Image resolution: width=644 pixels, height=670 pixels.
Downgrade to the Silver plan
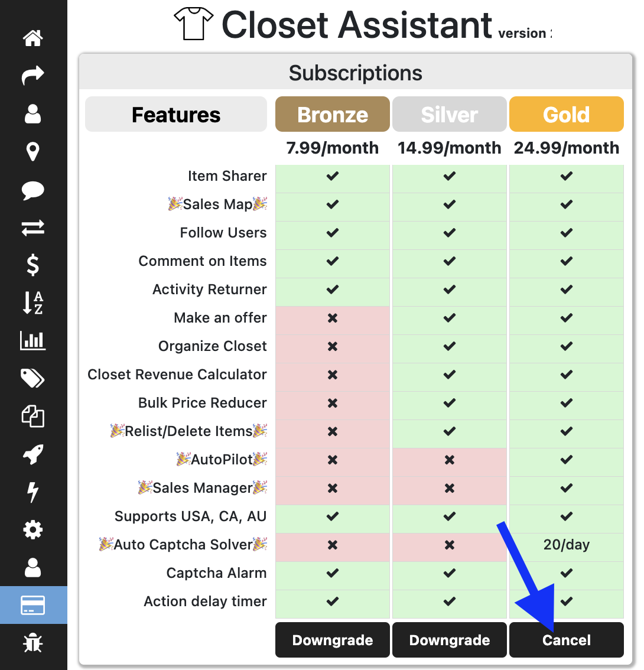coord(450,640)
